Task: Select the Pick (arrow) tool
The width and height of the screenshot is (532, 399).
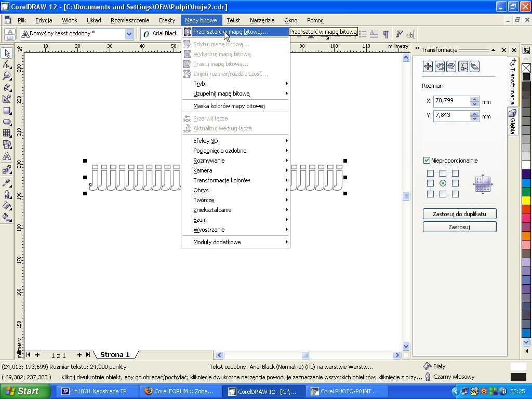Action: [x=7, y=54]
